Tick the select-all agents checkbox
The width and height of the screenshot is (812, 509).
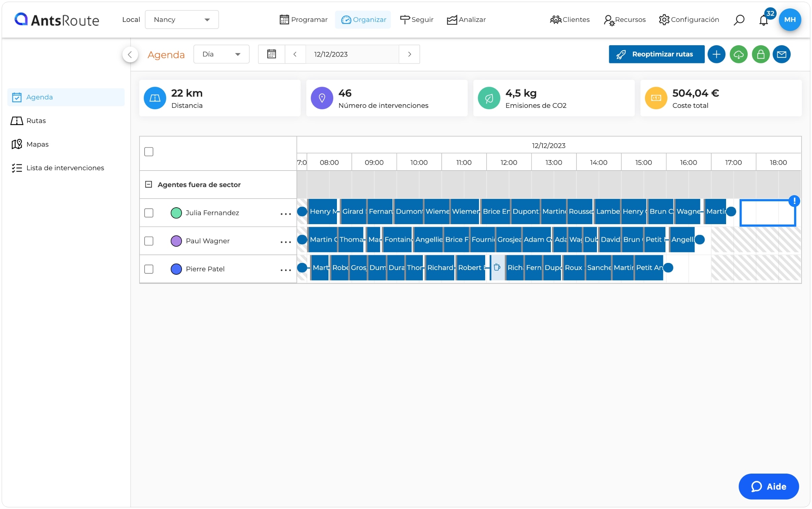pos(149,152)
